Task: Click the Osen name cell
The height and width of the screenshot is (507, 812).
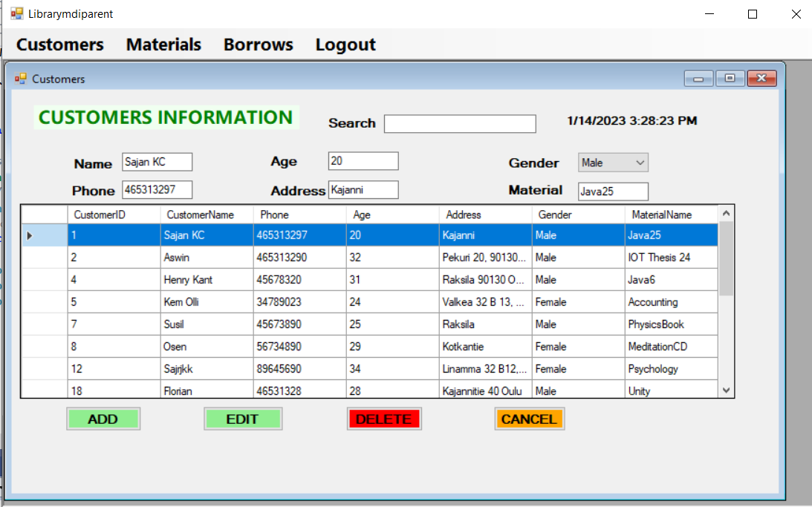Action: tap(207, 346)
